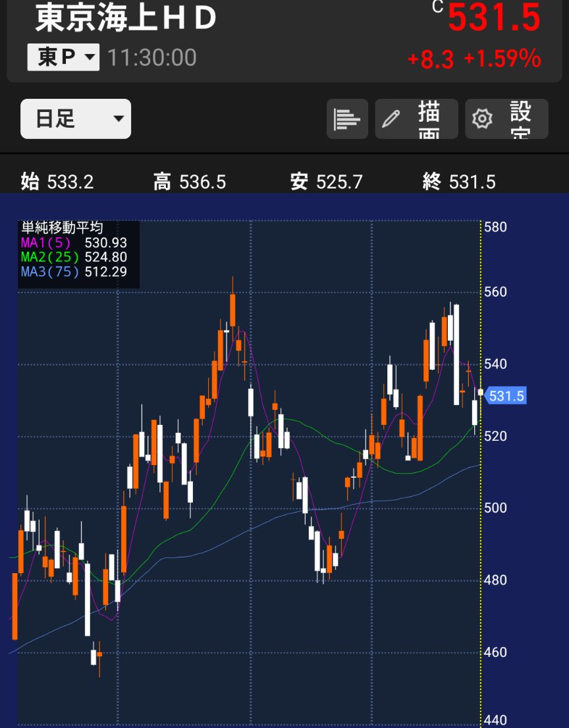
Task: Click the 560 price axis label
Action: point(495,292)
